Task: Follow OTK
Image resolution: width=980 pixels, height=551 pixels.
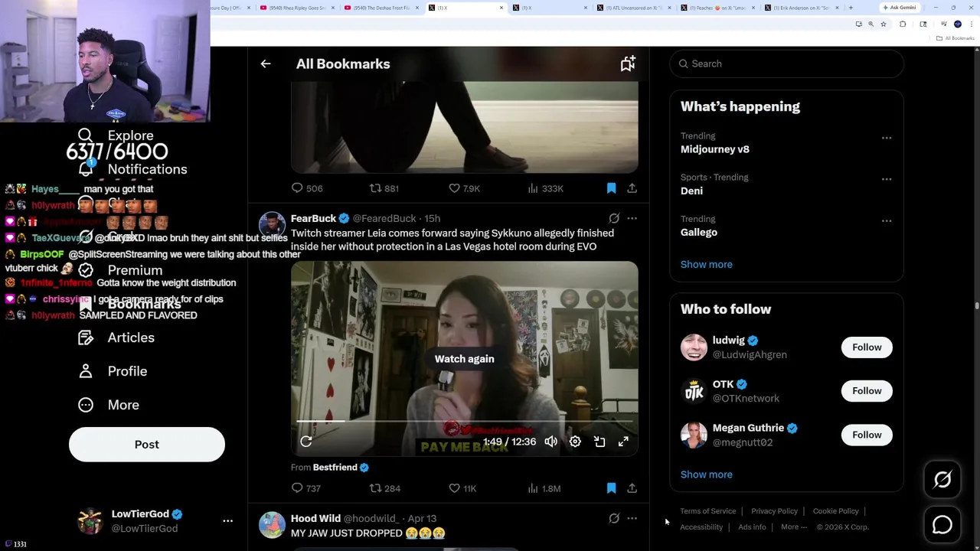Action: pyautogui.click(x=867, y=391)
